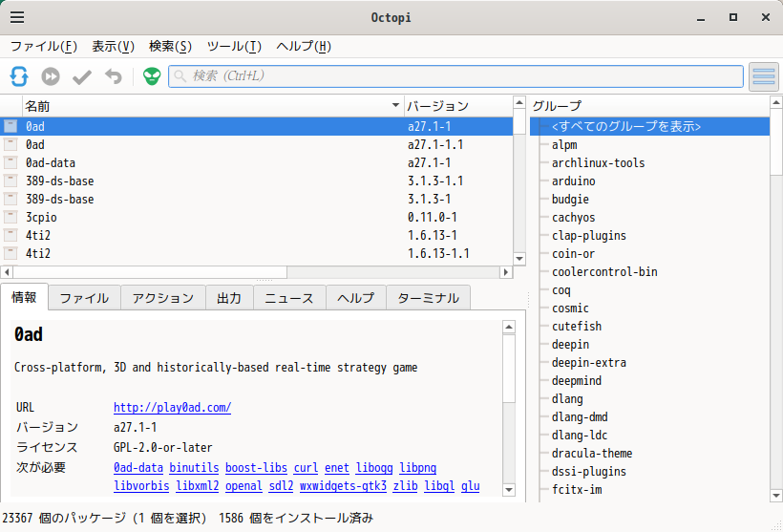
Task: Click the sync database refresh icon
Action: (19, 76)
